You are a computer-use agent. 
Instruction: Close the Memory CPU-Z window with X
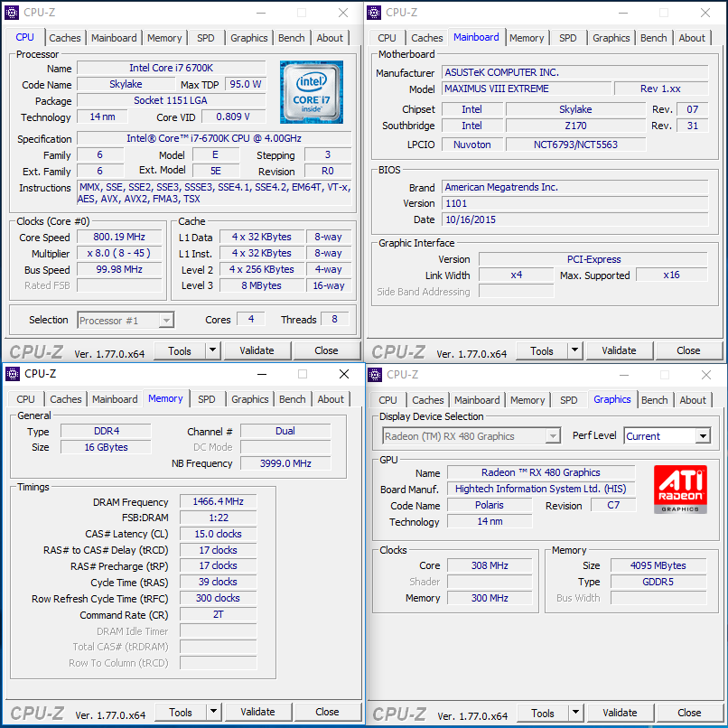[x=344, y=374]
